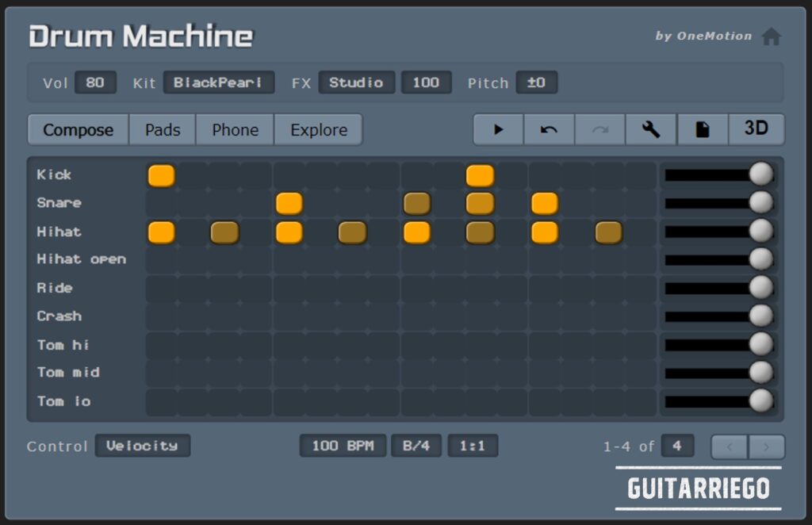
Task: Enable the first step of Tom lo row
Action: pyautogui.click(x=162, y=402)
